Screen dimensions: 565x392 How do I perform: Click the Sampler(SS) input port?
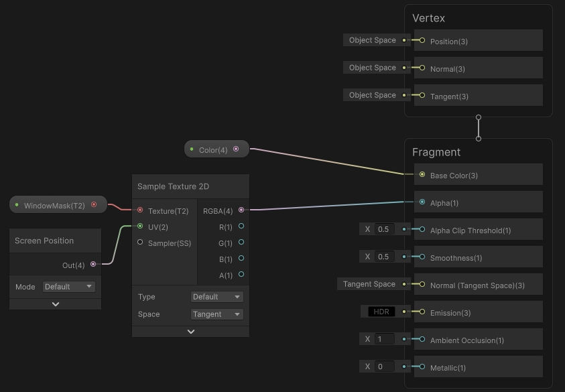pyautogui.click(x=140, y=242)
